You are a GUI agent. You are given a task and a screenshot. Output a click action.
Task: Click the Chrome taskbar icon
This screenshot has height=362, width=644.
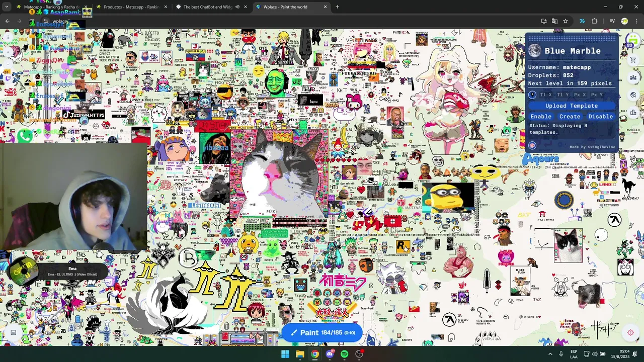pyautogui.click(x=314, y=354)
